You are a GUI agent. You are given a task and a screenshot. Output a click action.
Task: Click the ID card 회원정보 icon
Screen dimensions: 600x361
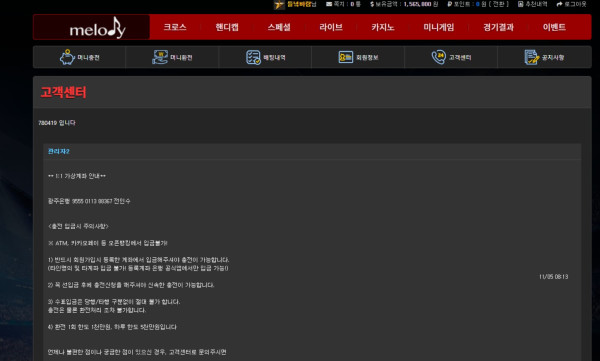pyautogui.click(x=346, y=57)
